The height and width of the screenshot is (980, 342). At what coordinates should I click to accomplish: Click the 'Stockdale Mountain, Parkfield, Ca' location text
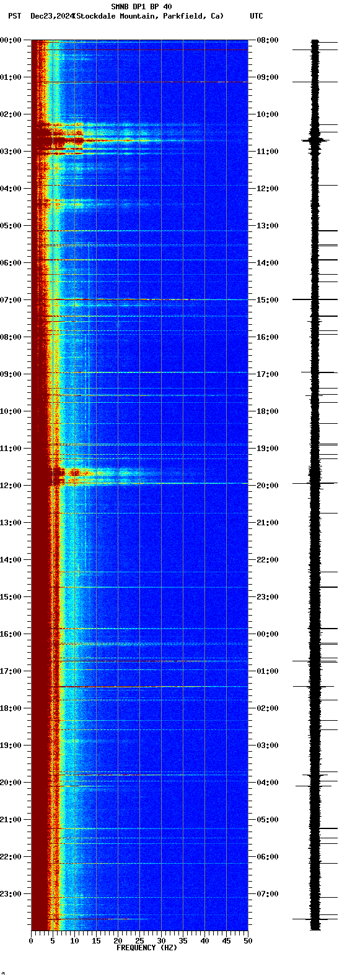pos(149,16)
